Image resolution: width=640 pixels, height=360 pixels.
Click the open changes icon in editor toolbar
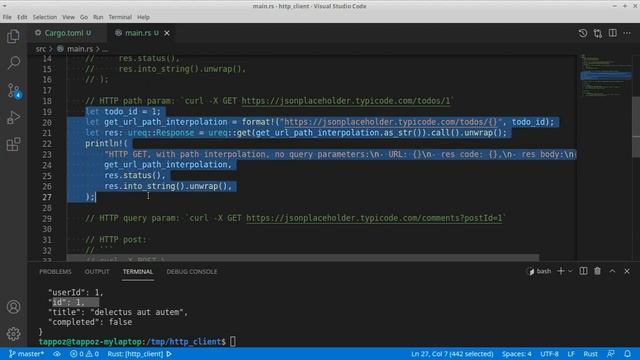pos(598,33)
